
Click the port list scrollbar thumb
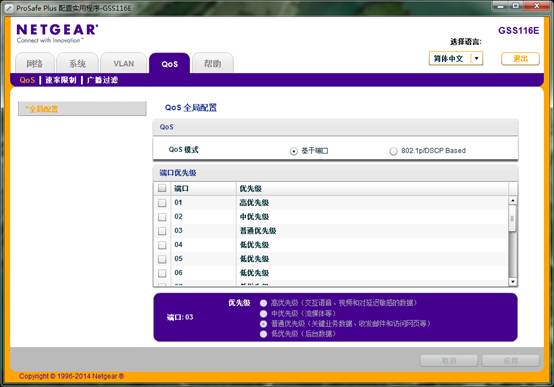[x=512, y=218]
